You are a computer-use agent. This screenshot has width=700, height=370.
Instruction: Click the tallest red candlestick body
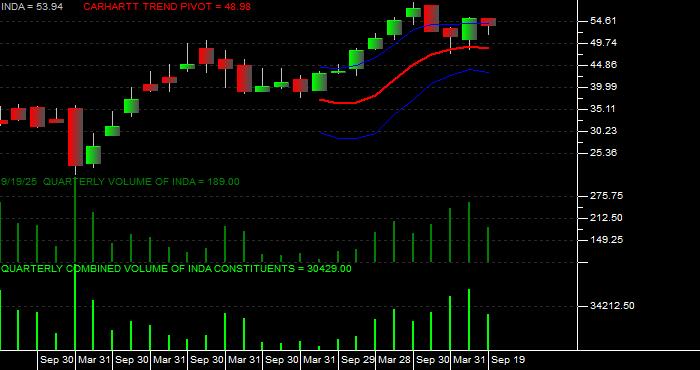(75, 137)
